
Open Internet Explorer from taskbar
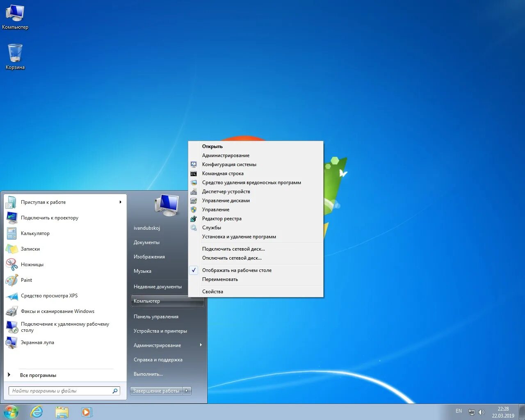pyautogui.click(x=37, y=412)
